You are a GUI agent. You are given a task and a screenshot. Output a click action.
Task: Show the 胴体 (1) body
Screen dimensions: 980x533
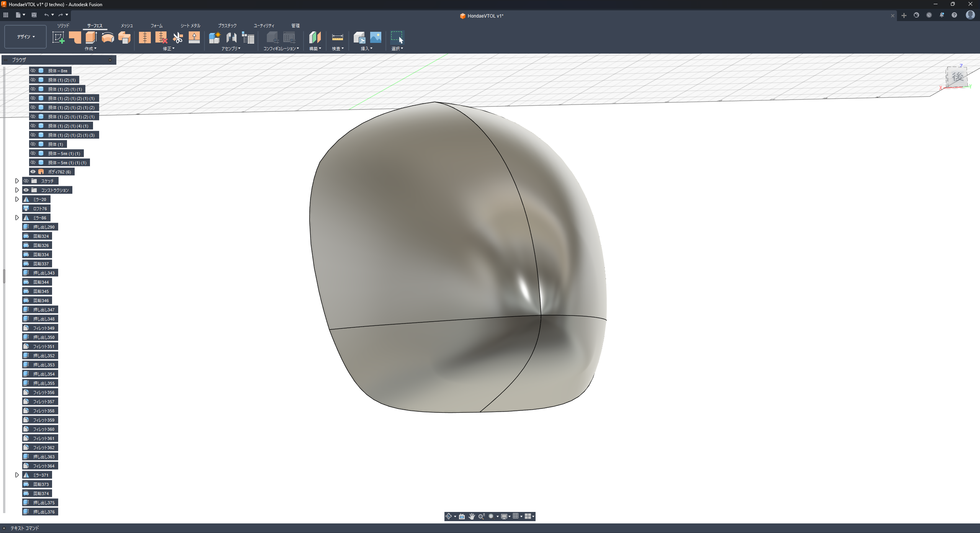point(33,144)
